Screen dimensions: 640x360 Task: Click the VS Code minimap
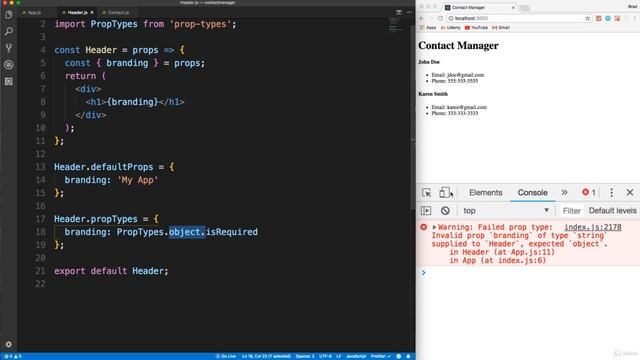click(395, 25)
